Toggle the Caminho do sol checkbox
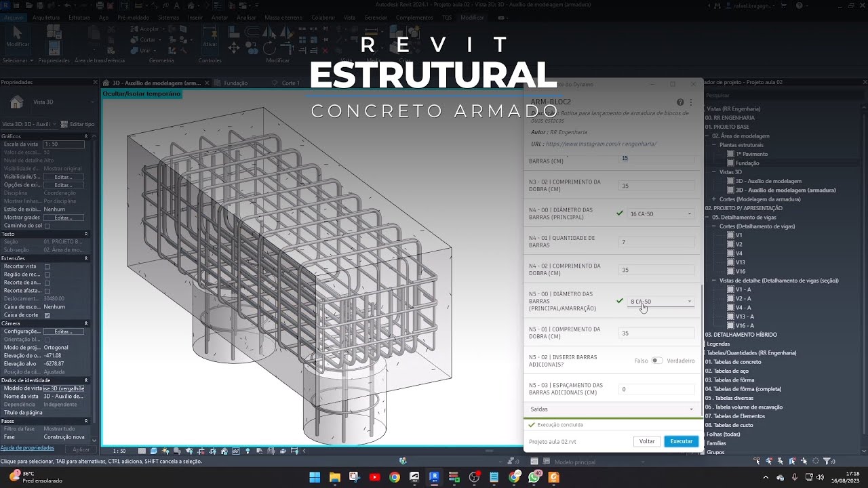Screen dimensions: 868x488 click(47, 226)
